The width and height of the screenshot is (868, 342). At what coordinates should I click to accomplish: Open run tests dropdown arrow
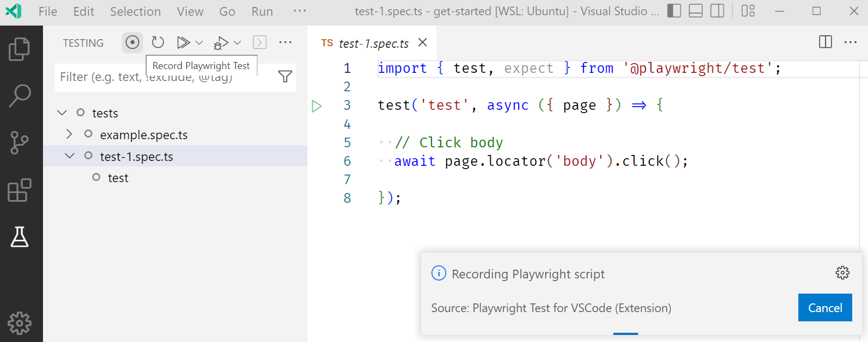(199, 42)
